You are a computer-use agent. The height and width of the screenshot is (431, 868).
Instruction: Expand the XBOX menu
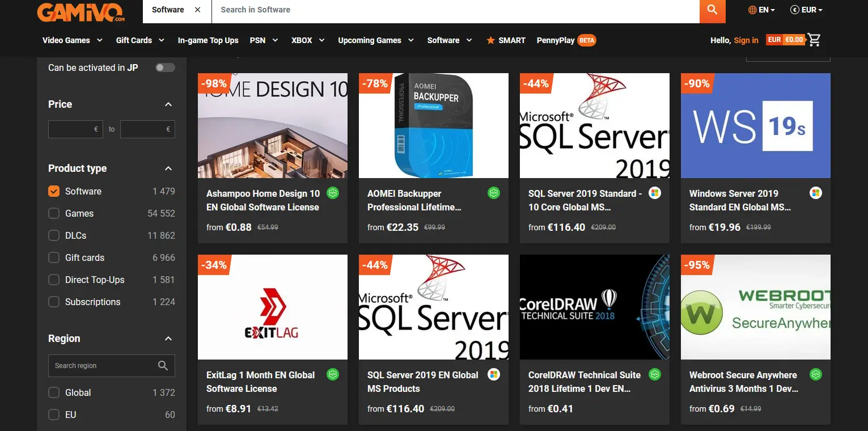308,40
